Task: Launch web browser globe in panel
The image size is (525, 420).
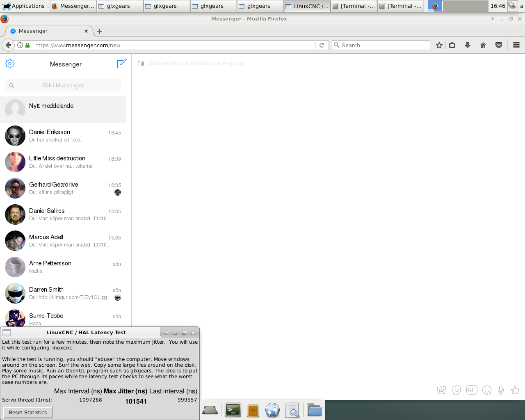Action: (272, 410)
